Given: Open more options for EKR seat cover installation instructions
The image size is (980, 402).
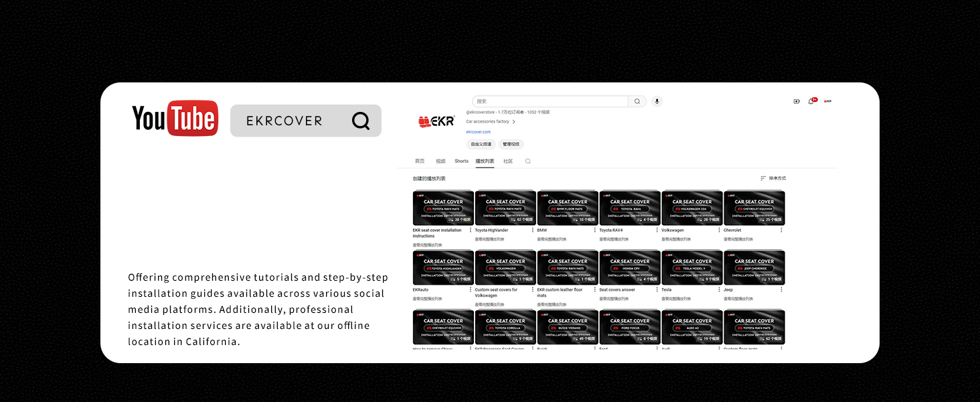Looking at the screenshot, I should 471,230.
